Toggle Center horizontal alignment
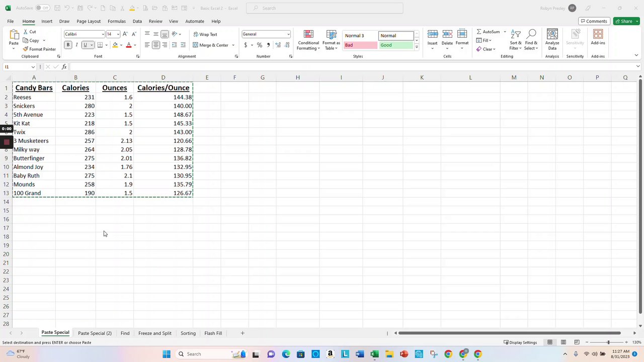The height and width of the screenshot is (362, 644). 156,45
